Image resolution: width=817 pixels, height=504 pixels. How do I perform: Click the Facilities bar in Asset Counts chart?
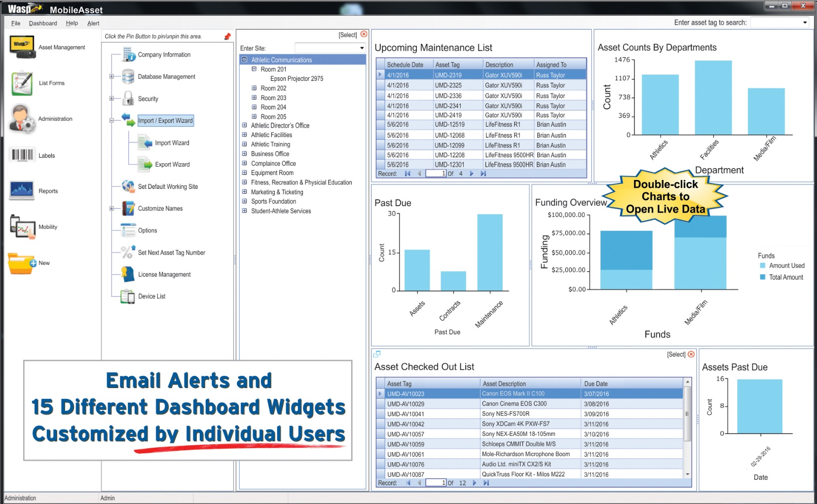(713, 98)
